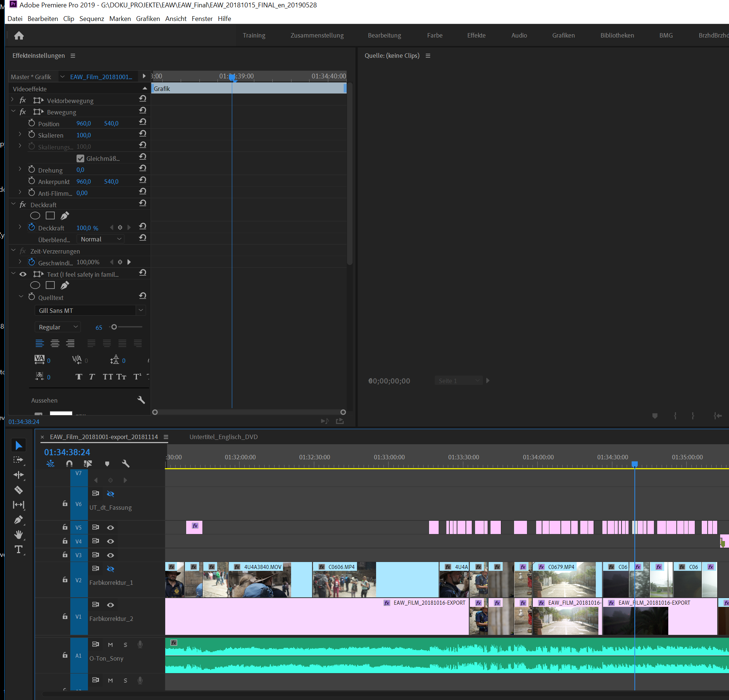Screen dimensions: 729x700
Task: Reset Skalieren parameter
Action: click(142, 133)
